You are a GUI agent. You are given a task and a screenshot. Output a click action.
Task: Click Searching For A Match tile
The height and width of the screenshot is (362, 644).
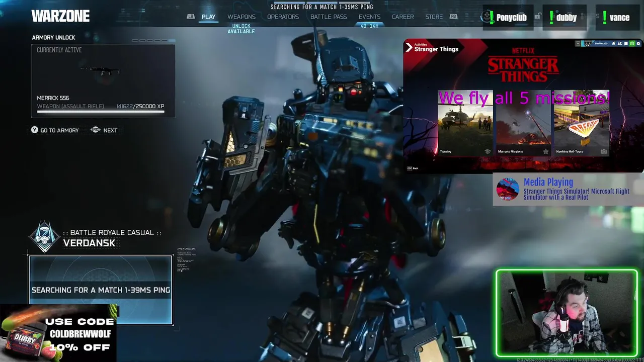[101, 290]
